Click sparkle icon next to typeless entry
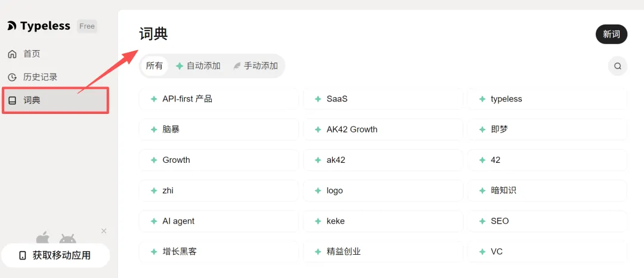This screenshot has width=644, height=278. [x=482, y=99]
